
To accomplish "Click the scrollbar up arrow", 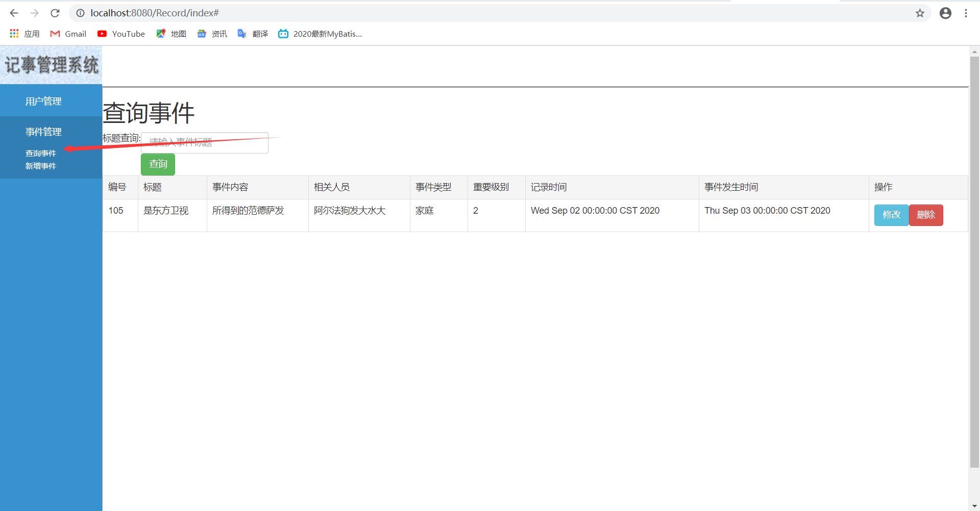I will pyautogui.click(x=974, y=52).
